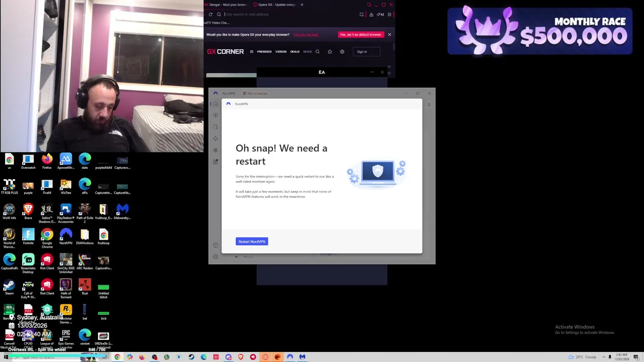Click the NordVPN notification bell icon
Screen dimensions: 644x362
(x=429, y=105)
